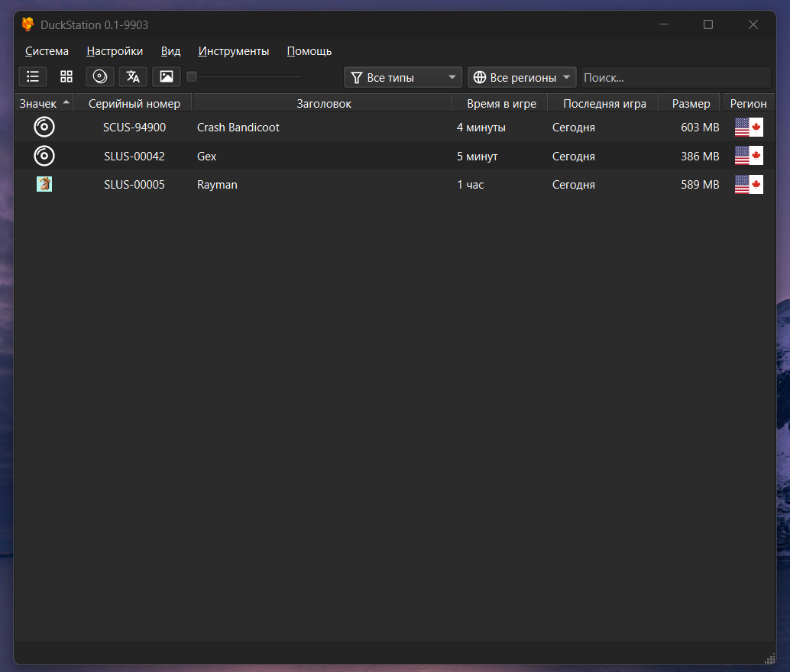Image resolution: width=790 pixels, height=672 pixels.
Task: Click play time "5 минут"
Action: tap(477, 156)
